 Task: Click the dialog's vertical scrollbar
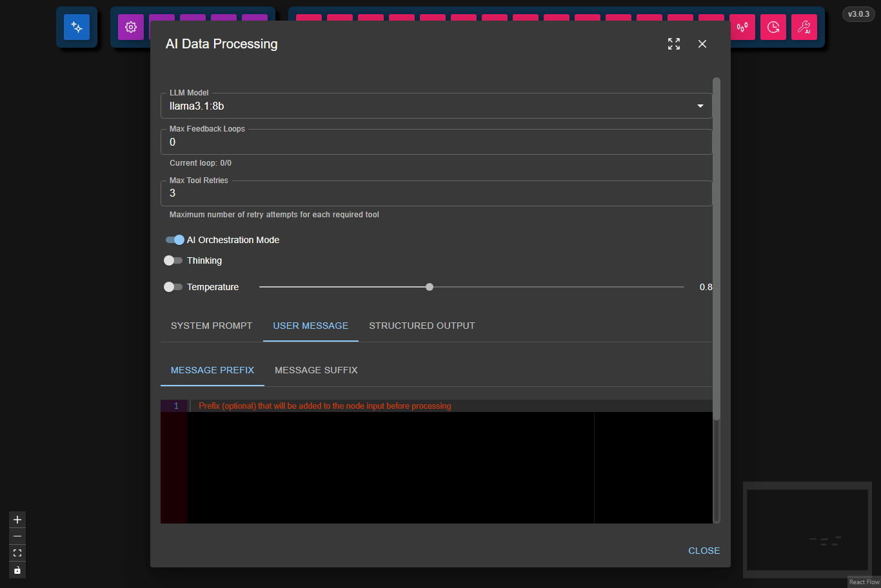(717, 248)
